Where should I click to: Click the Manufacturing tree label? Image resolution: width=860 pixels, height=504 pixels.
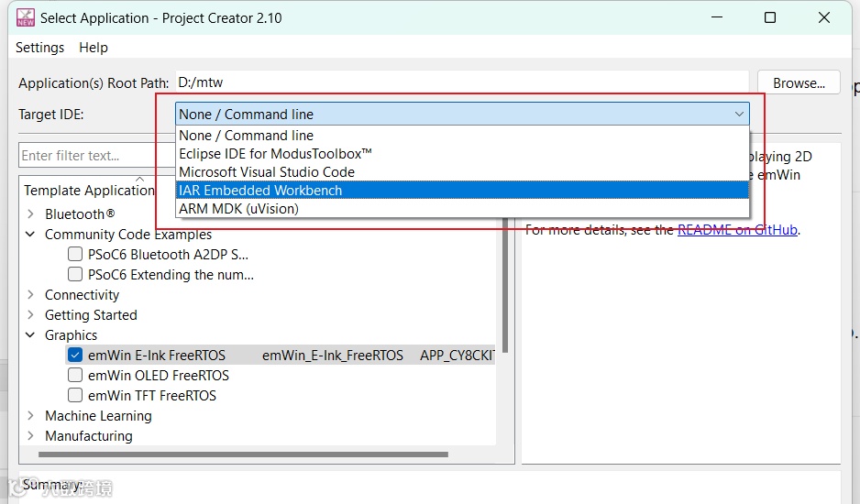click(89, 436)
